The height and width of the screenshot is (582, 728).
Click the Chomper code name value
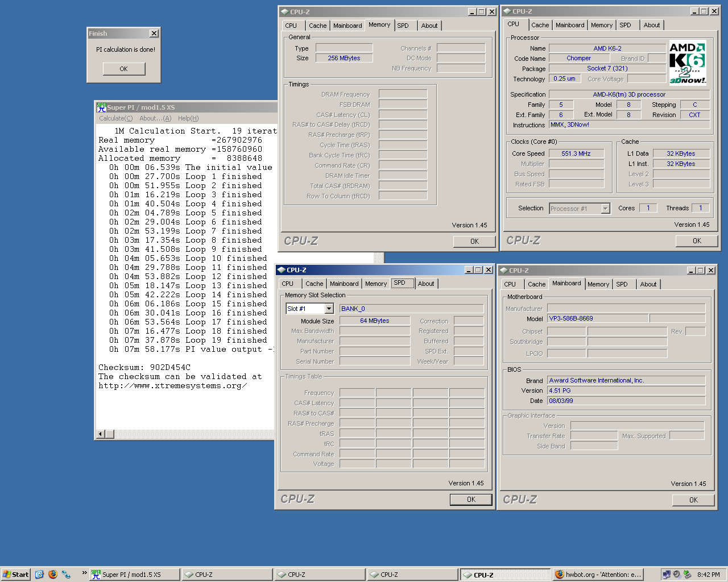pos(578,58)
